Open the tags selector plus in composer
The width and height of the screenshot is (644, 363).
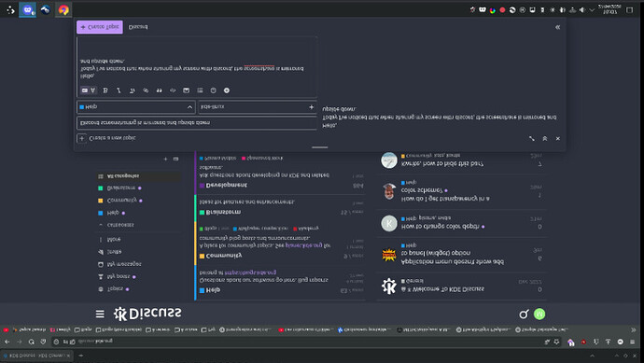[x=311, y=107]
